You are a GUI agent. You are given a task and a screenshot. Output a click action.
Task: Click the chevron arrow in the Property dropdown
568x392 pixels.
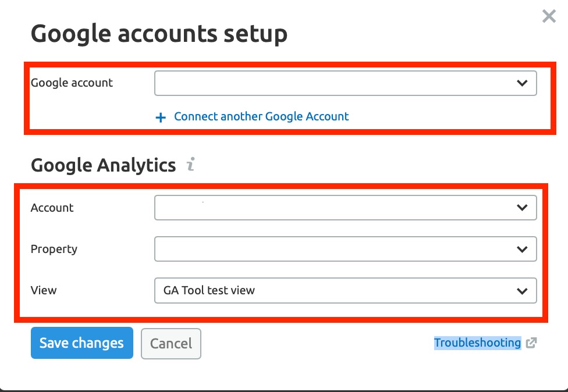pyautogui.click(x=522, y=249)
